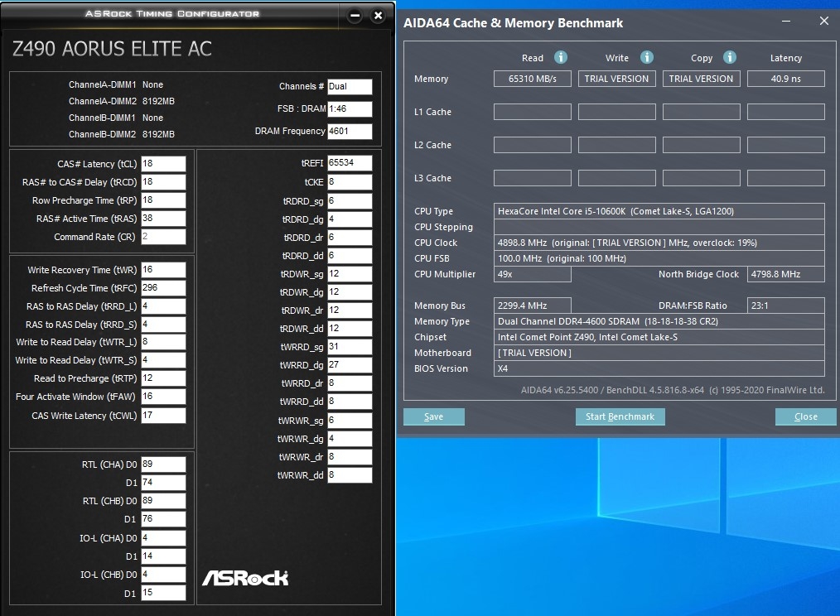Image resolution: width=840 pixels, height=616 pixels.
Task: Click the tRDRD_dg value field
Action: tap(350, 219)
